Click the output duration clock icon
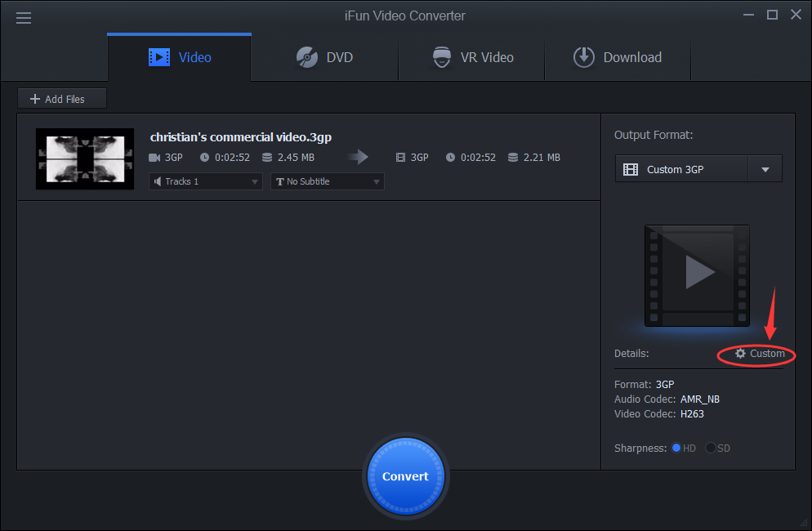Image resolution: width=812 pixels, height=531 pixels. click(451, 157)
